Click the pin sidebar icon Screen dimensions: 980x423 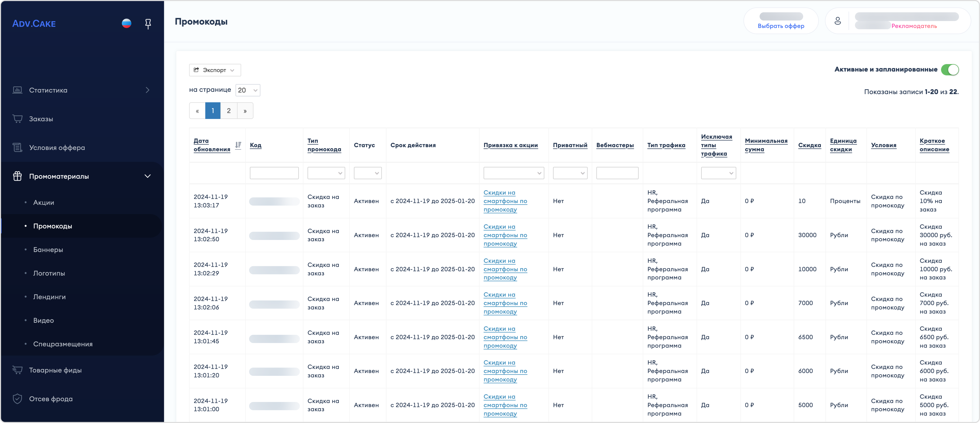click(148, 24)
